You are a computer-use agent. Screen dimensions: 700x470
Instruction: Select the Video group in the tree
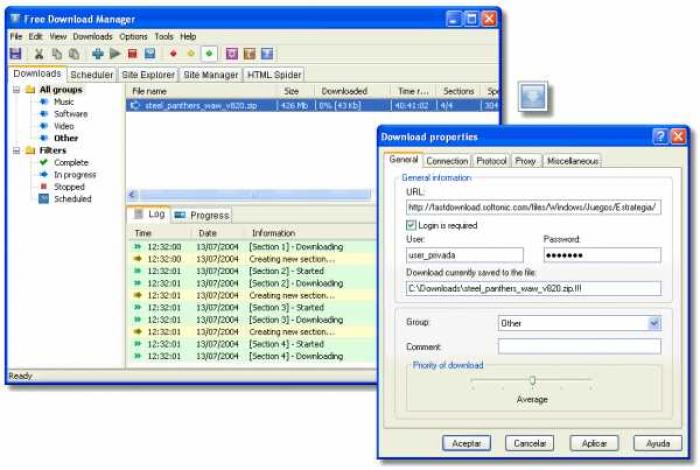pyautogui.click(x=64, y=126)
